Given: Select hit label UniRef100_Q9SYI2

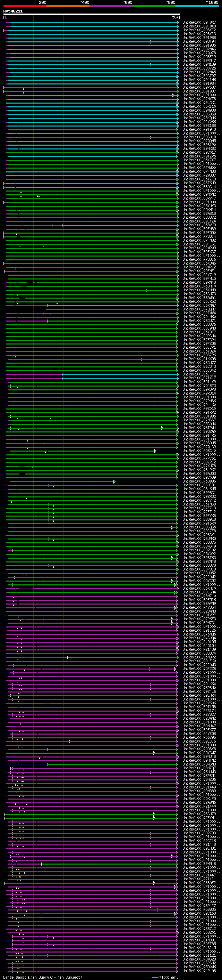Looking at the screenshot, I should 199,30.
